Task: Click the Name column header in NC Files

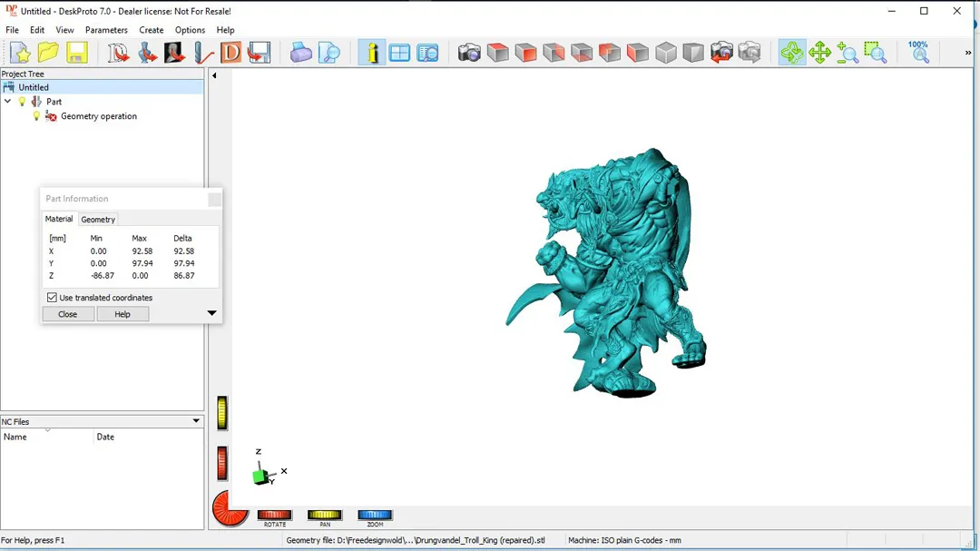Action: tap(47, 437)
